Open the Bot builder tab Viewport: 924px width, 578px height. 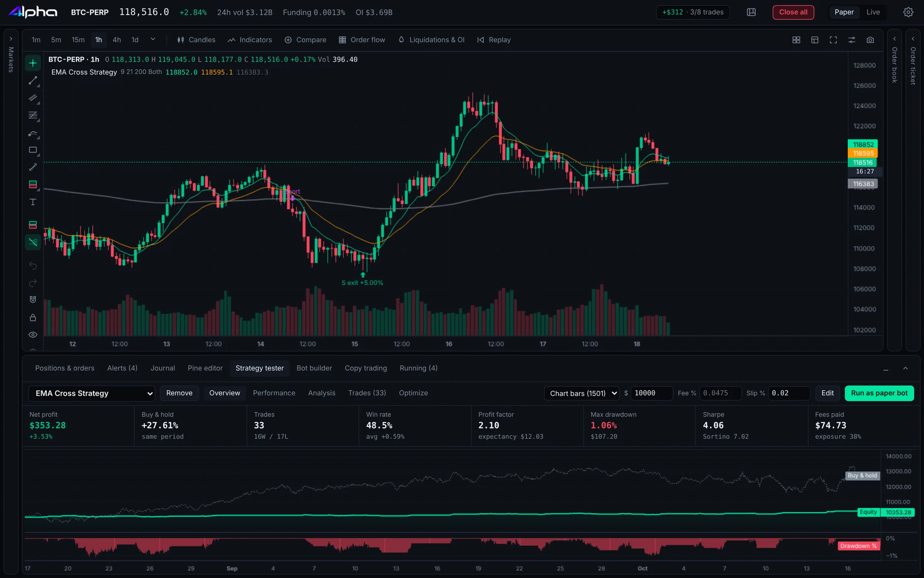[314, 368]
